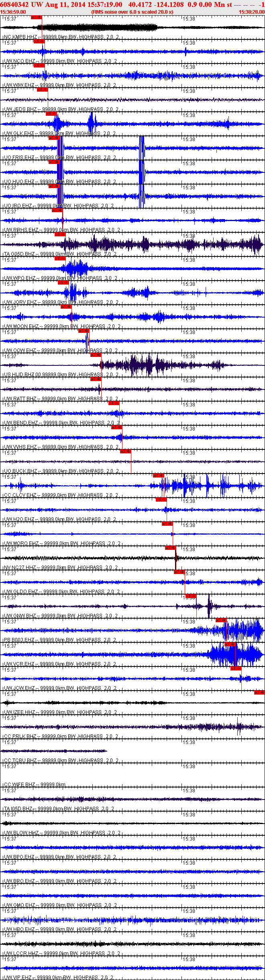Click the pick marker on UO.BUCK trace
This screenshot has width=265, height=980.
[x=125, y=451]
